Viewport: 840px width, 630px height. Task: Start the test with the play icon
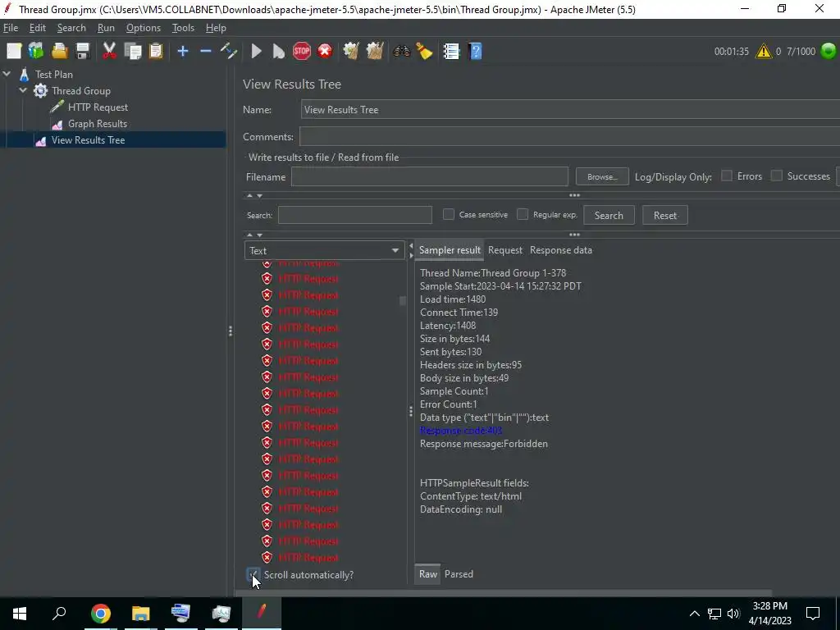tap(256, 51)
